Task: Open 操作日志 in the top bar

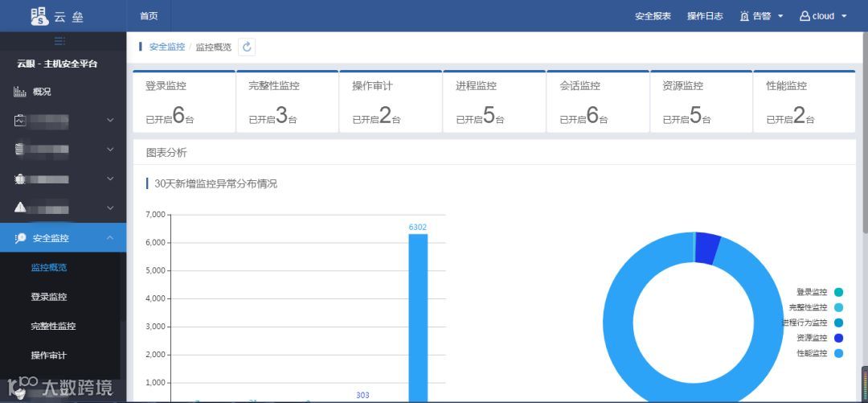Action: [705, 16]
